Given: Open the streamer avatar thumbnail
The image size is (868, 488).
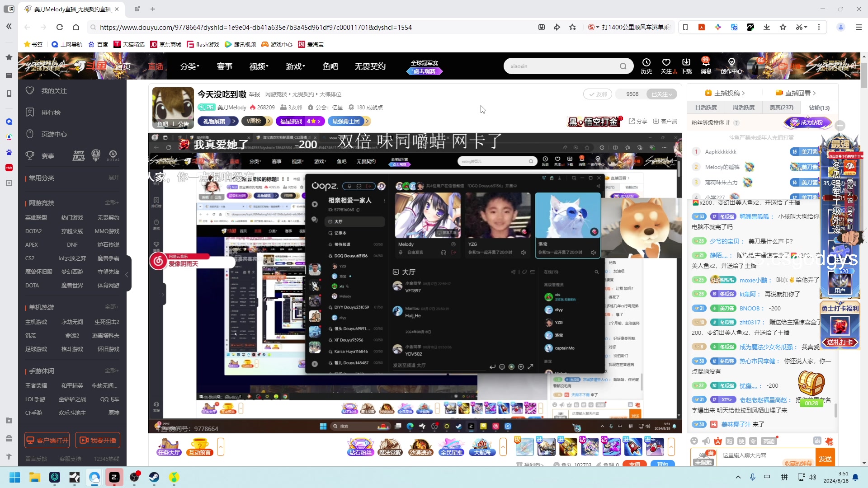Looking at the screenshot, I should tap(173, 108).
